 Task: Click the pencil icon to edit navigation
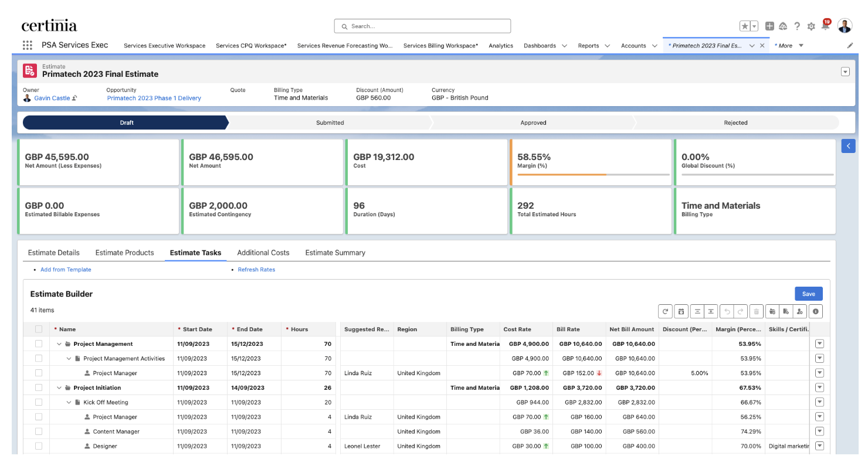click(850, 45)
